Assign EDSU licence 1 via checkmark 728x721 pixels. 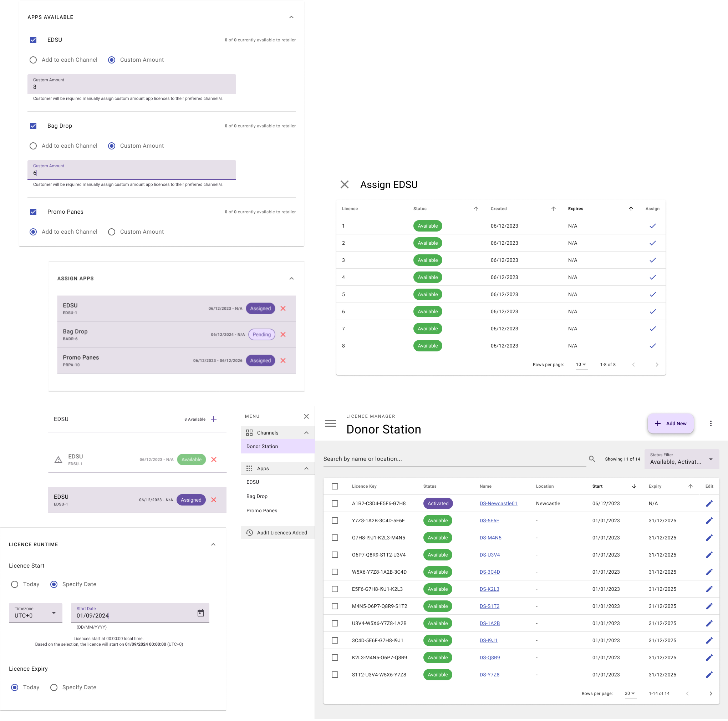pos(653,226)
